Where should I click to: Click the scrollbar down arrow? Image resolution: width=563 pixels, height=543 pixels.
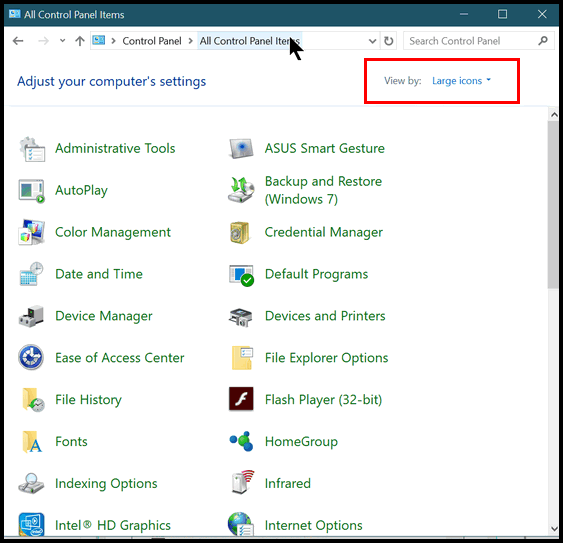tap(554, 529)
